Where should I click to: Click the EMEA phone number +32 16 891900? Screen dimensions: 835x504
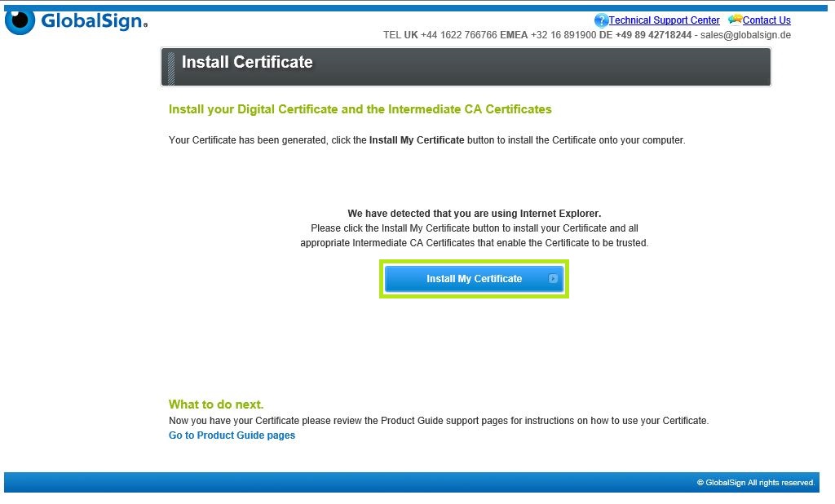pos(563,35)
